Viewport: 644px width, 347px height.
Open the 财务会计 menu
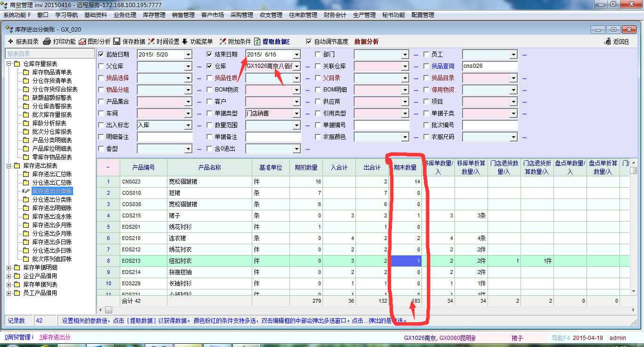pyautogui.click(x=335, y=15)
